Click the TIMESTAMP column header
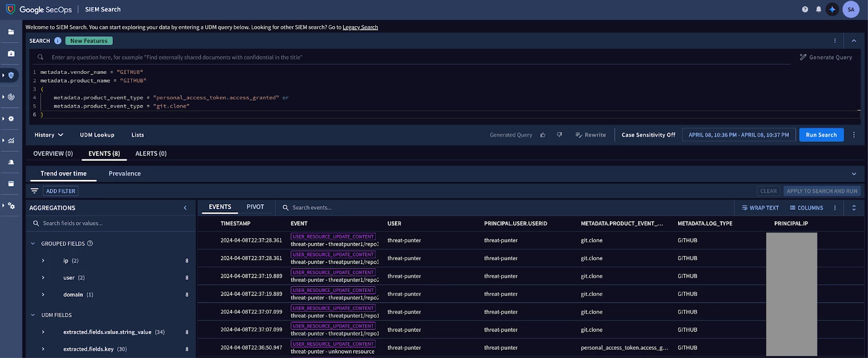The width and height of the screenshot is (868, 358). [x=235, y=223]
